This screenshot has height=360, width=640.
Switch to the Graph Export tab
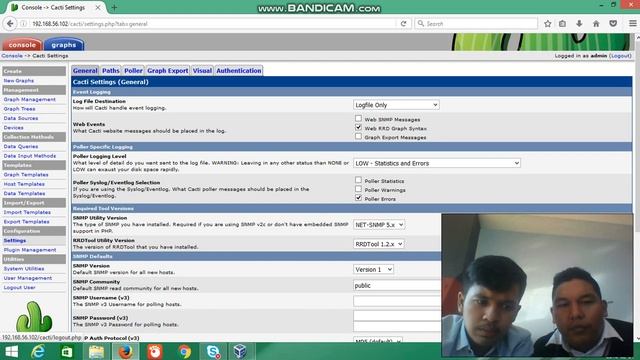(168, 71)
